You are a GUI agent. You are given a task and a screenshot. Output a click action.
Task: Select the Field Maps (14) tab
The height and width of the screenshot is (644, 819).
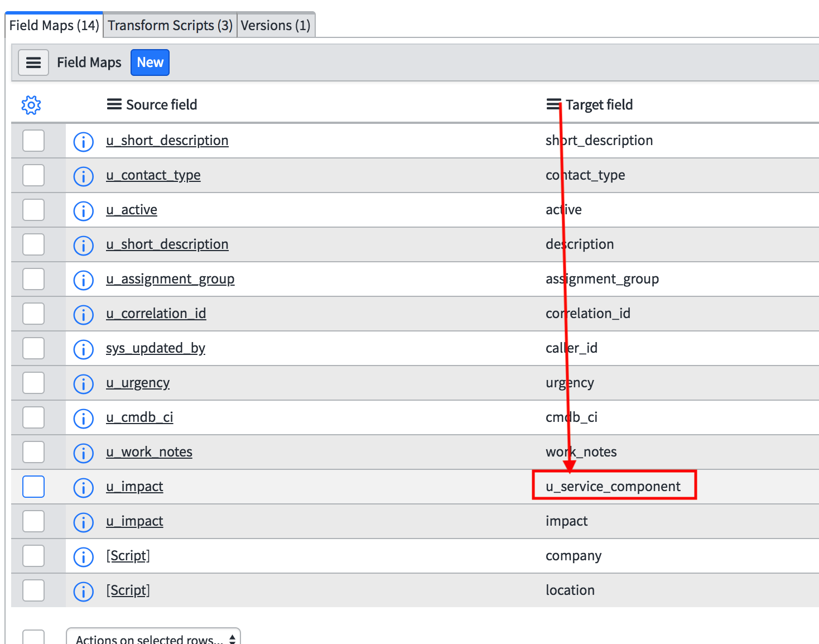pyautogui.click(x=54, y=26)
